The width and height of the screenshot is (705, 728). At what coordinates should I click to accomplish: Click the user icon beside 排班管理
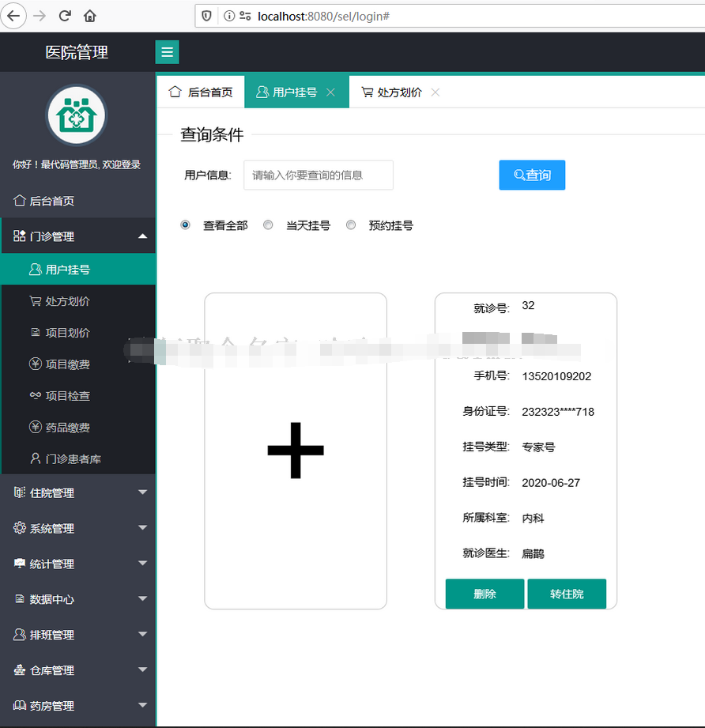pos(20,635)
